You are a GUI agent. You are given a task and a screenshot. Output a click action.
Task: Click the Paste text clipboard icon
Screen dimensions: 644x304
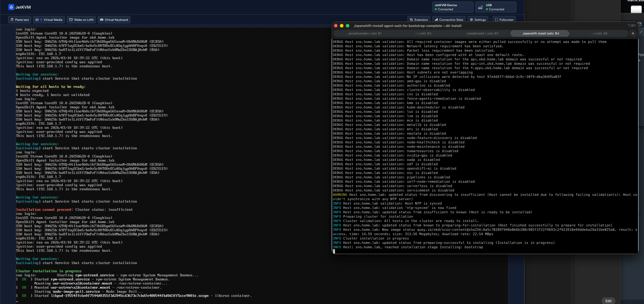pos(12,20)
